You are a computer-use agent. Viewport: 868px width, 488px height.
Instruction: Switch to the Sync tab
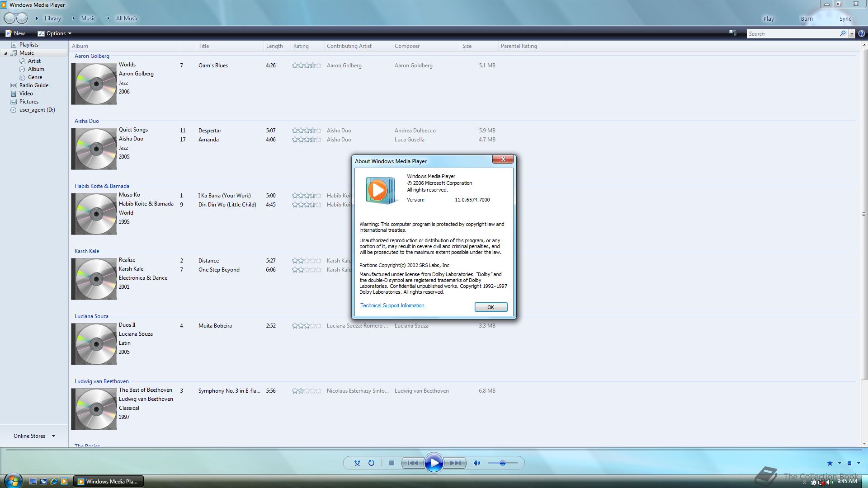click(x=845, y=19)
